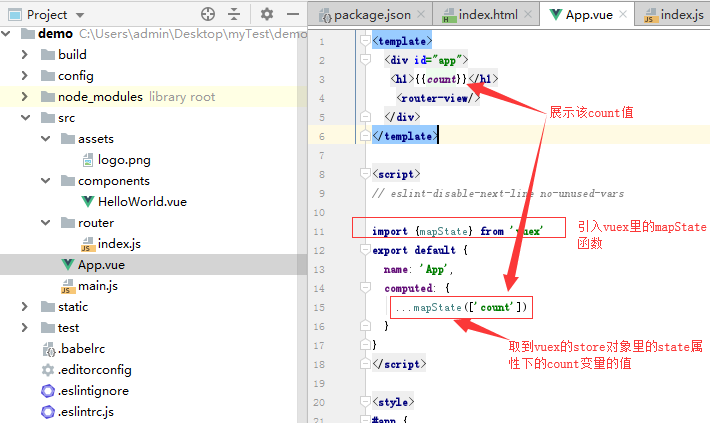Click the router-view tag in code
This screenshot has width=710, height=423.
point(438,98)
